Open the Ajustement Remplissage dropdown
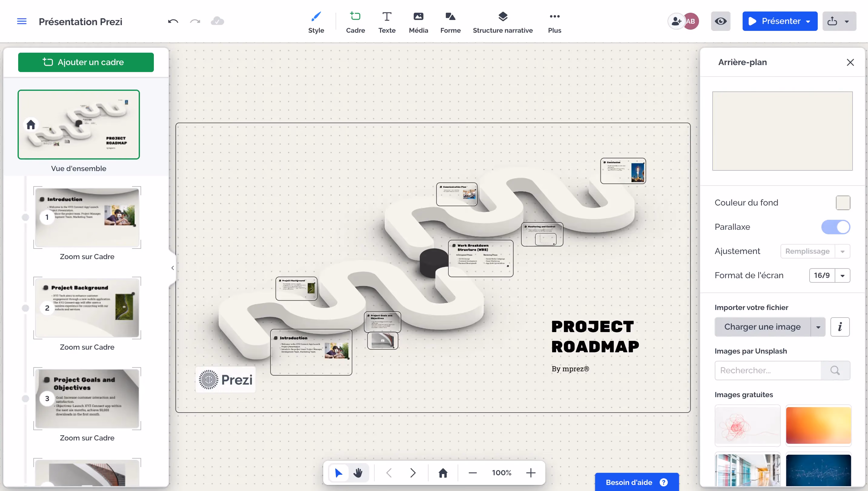This screenshot has width=868, height=491. (815, 251)
